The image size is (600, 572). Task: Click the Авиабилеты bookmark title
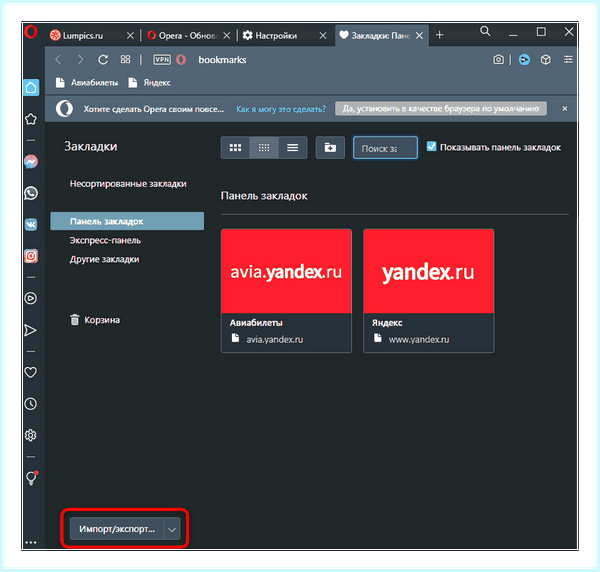pyautogui.click(x=256, y=323)
